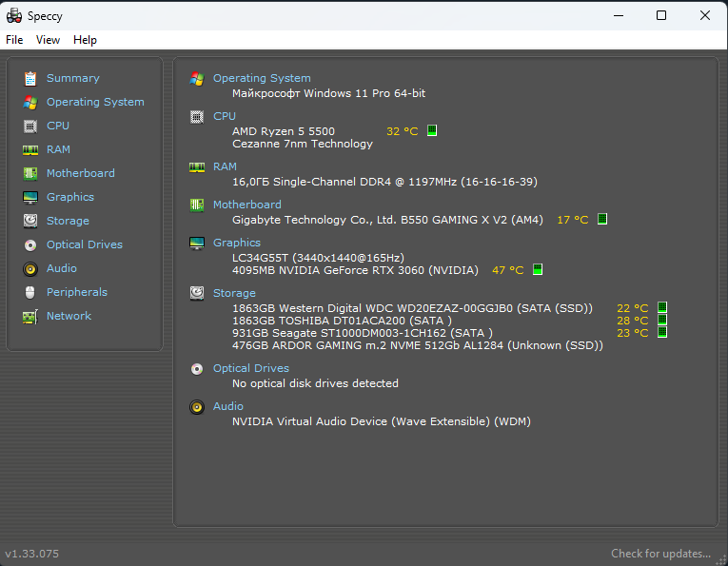Screen dimensions: 728x566
Task: Click the Network icon in sidebar
Action: click(30, 316)
